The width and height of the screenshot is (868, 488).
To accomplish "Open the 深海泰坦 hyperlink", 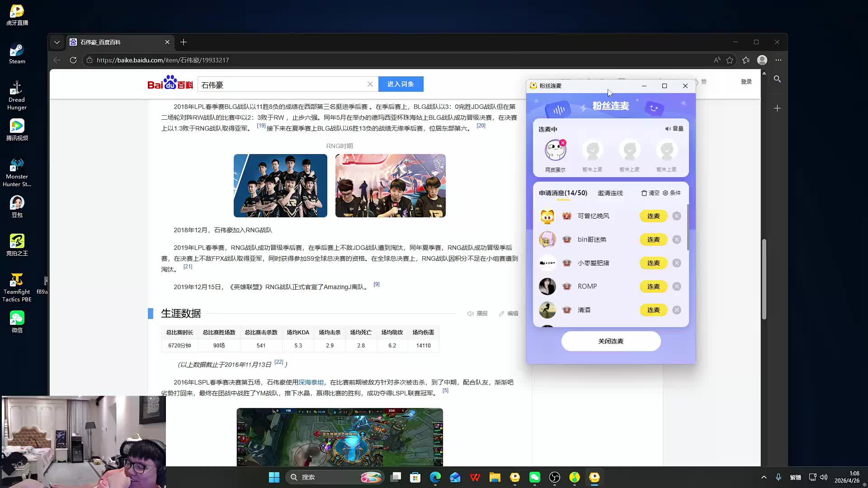I will click(311, 382).
